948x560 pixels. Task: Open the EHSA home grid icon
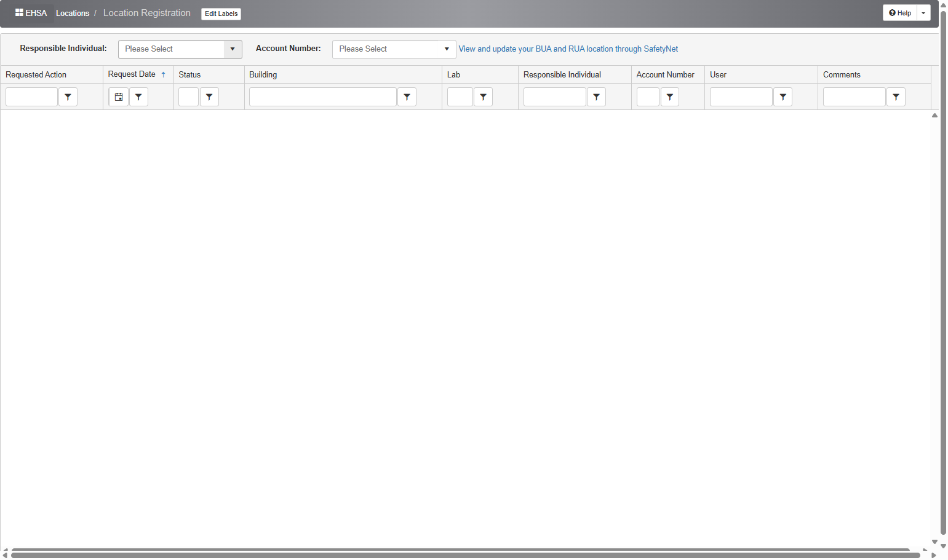19,13
